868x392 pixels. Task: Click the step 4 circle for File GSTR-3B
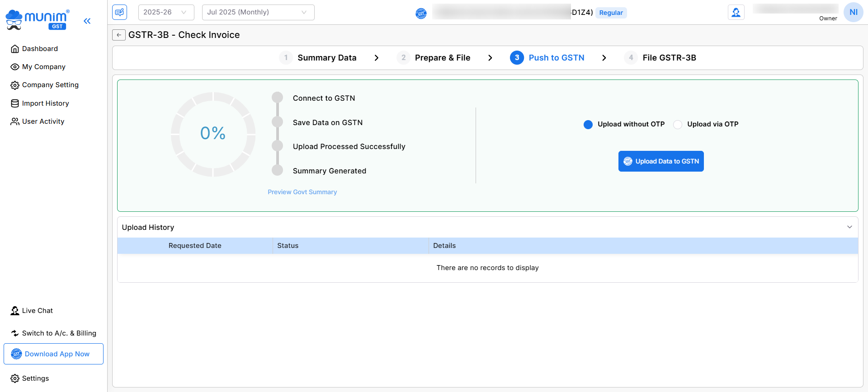pyautogui.click(x=631, y=58)
